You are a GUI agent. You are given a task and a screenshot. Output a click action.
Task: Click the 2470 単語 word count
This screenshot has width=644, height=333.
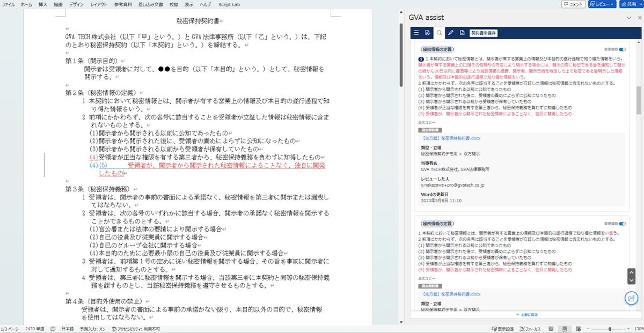coord(35,329)
